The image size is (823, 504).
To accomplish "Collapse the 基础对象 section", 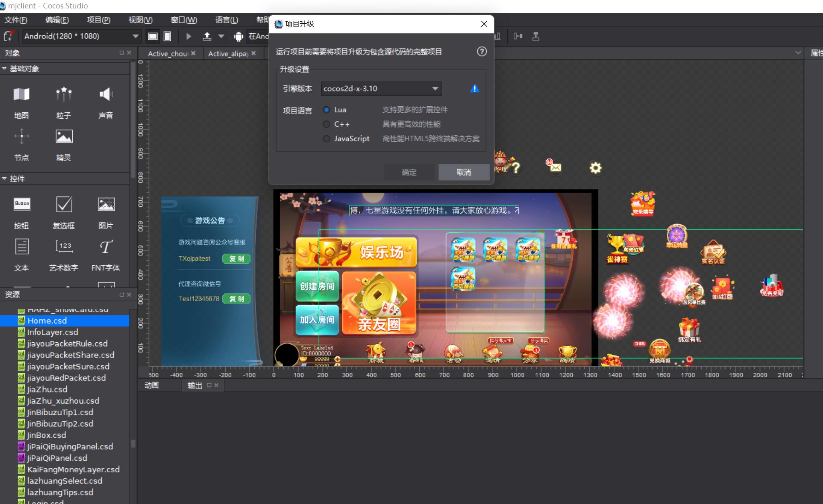I will [x=4, y=69].
